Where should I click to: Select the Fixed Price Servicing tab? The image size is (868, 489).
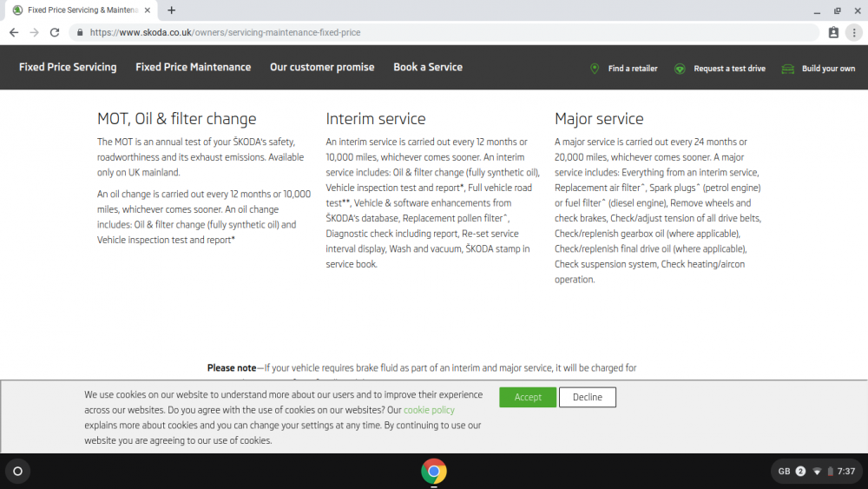[x=82, y=10]
